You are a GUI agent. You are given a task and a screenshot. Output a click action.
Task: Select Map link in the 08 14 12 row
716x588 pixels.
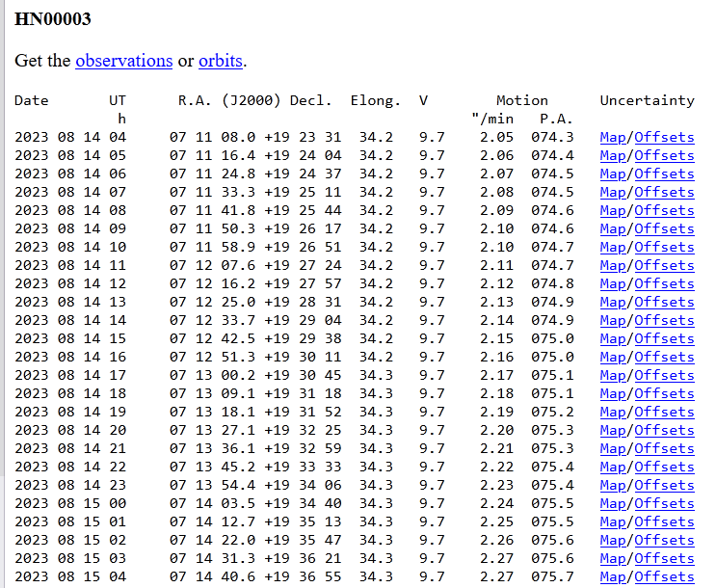tap(612, 283)
